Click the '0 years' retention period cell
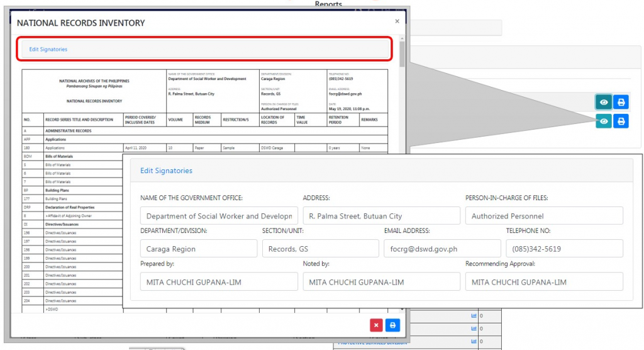Screen dimensions: 644x350 pyautogui.click(x=335, y=148)
